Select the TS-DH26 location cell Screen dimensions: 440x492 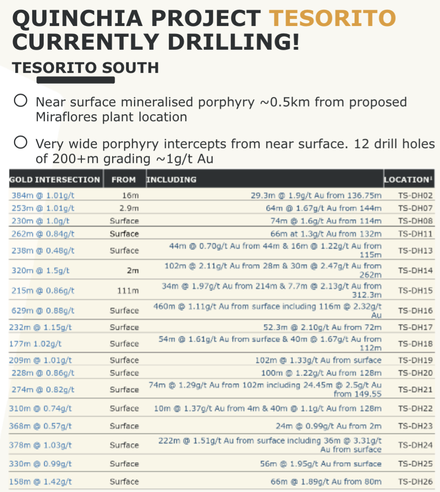click(415, 482)
